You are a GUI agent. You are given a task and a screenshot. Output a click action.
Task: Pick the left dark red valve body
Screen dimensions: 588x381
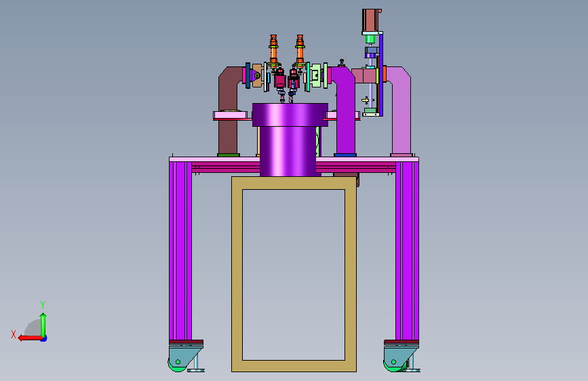(x=279, y=81)
